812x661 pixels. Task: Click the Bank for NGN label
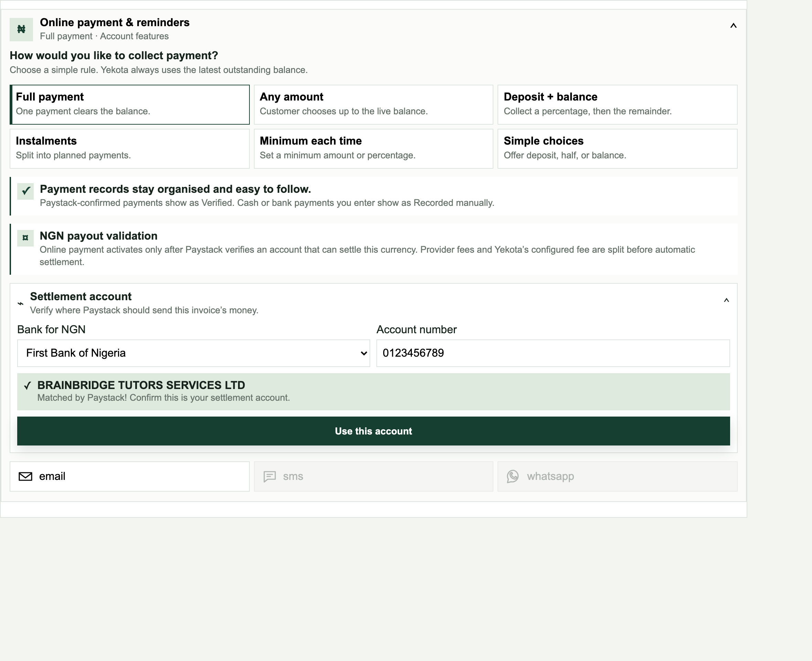(51, 329)
